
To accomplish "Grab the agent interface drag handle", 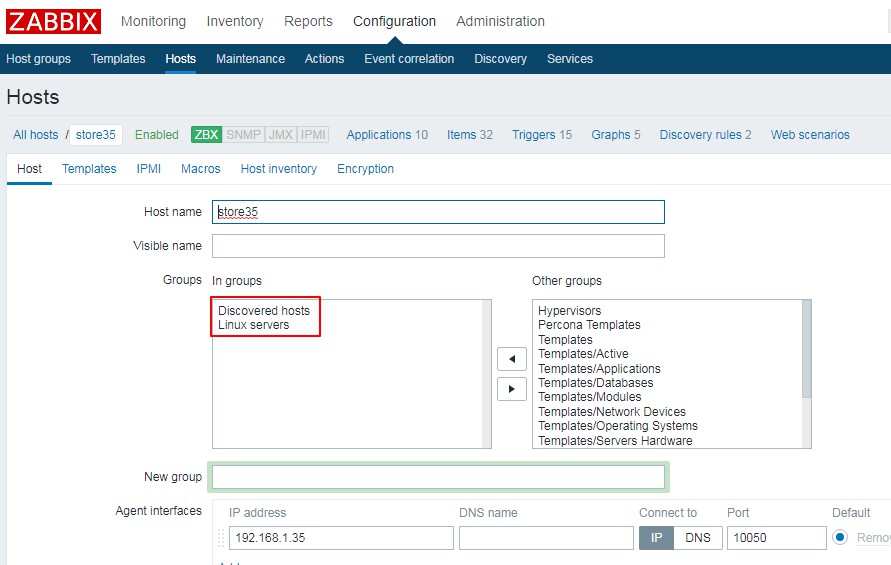I will coord(221,538).
